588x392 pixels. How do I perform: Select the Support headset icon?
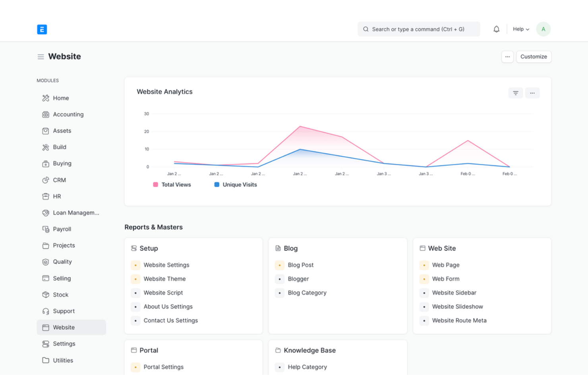(46, 311)
